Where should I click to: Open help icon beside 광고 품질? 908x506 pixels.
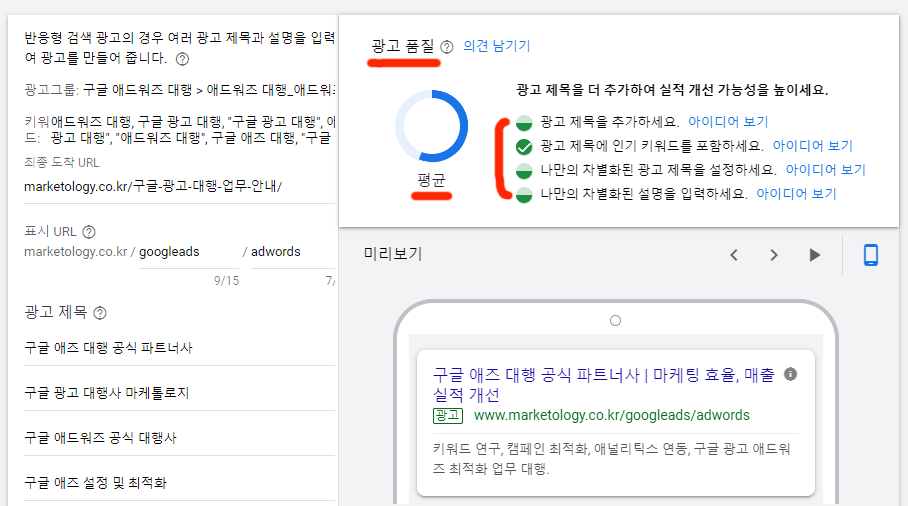tap(446, 47)
